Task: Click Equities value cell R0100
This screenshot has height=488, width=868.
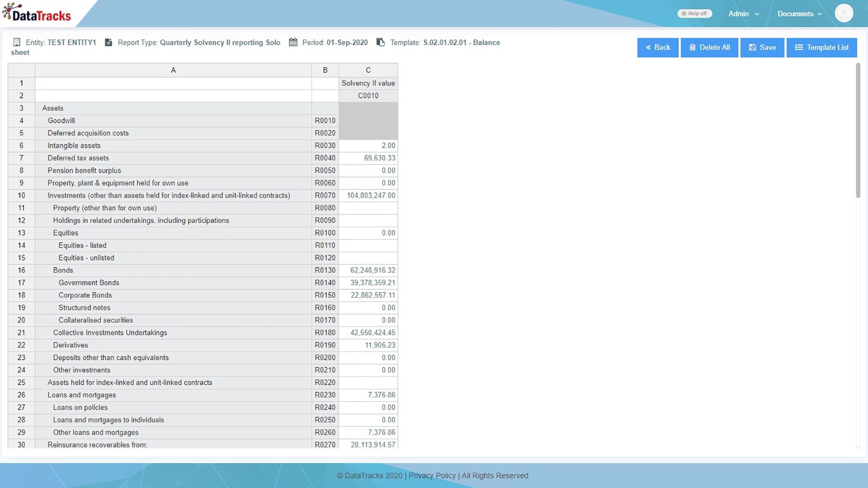Action: [x=368, y=233]
